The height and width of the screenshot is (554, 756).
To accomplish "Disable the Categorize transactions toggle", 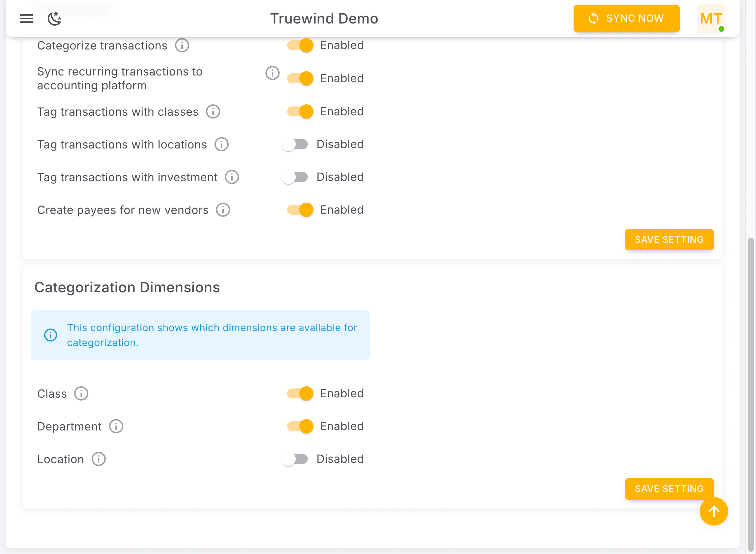I will [x=300, y=45].
